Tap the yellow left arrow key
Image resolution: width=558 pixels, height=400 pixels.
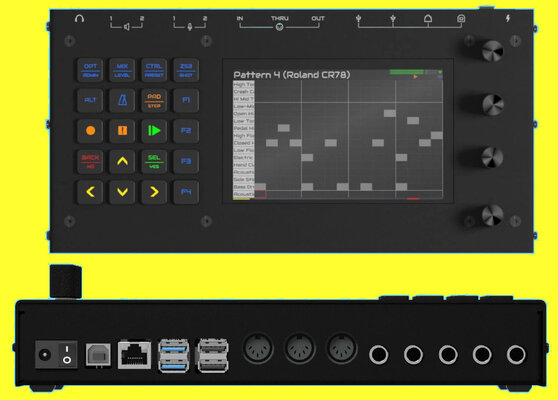coord(90,192)
